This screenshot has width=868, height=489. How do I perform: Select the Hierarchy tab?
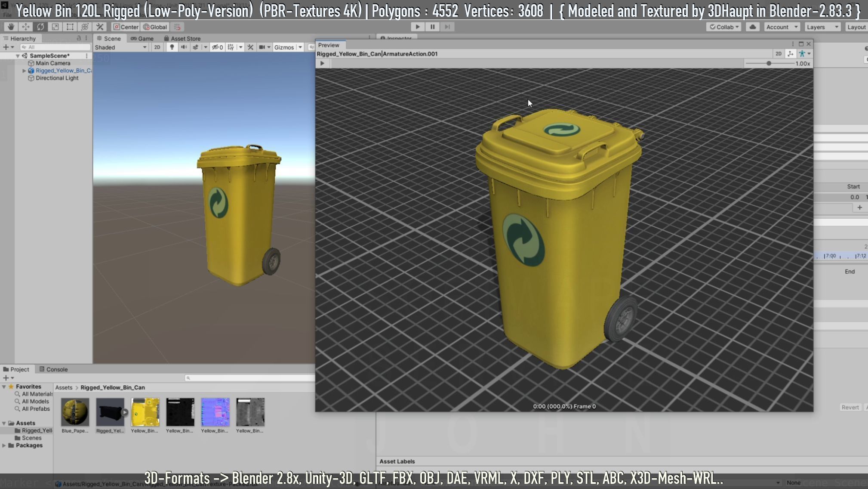pyautogui.click(x=19, y=38)
